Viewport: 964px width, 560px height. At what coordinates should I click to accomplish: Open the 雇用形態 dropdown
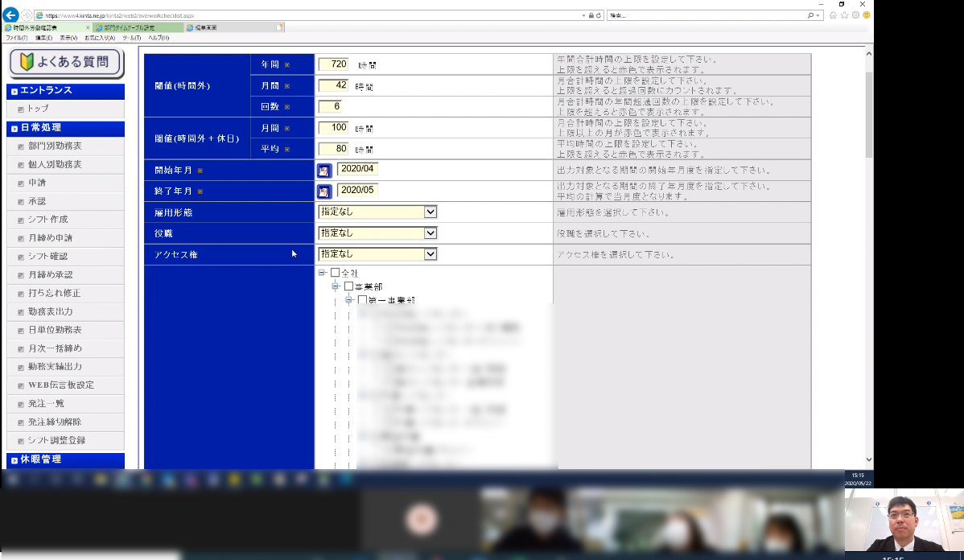[377, 212]
